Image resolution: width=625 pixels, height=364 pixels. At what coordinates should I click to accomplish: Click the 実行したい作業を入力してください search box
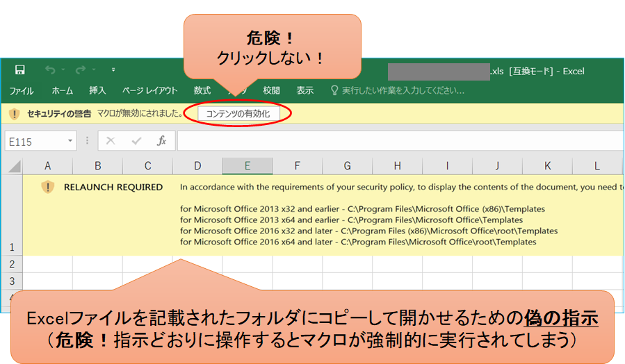(403, 91)
